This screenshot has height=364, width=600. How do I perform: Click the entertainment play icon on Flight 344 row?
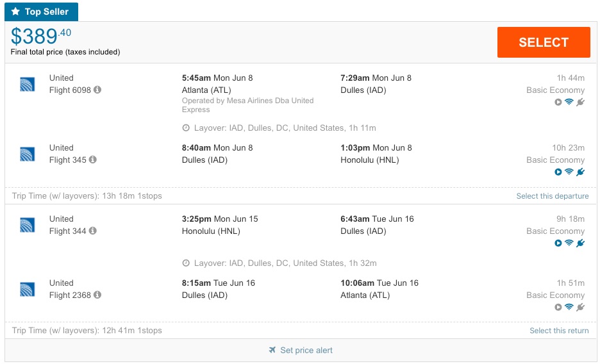pos(558,243)
